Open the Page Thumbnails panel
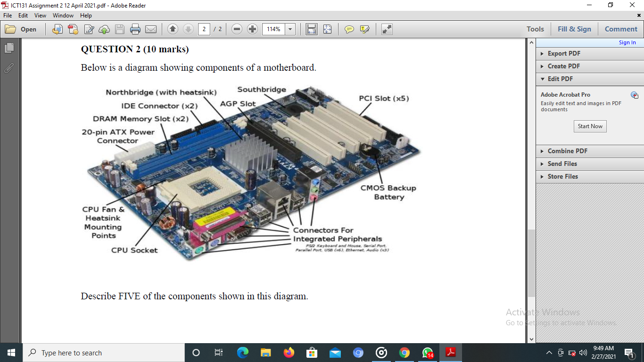 [8, 47]
